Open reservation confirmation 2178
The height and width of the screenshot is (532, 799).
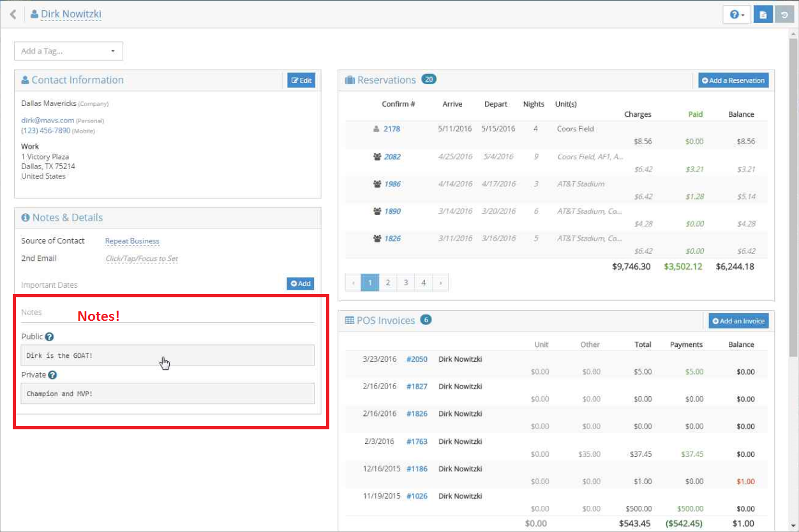click(391, 129)
